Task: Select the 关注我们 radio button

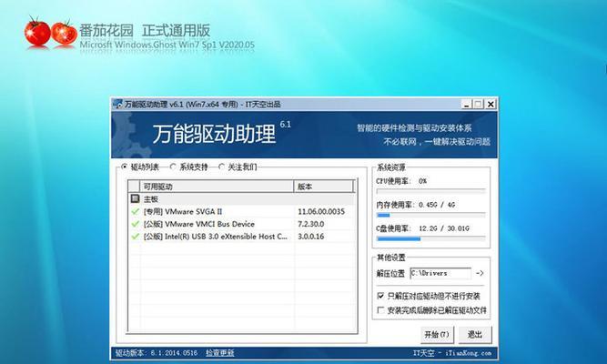Action: tap(221, 167)
